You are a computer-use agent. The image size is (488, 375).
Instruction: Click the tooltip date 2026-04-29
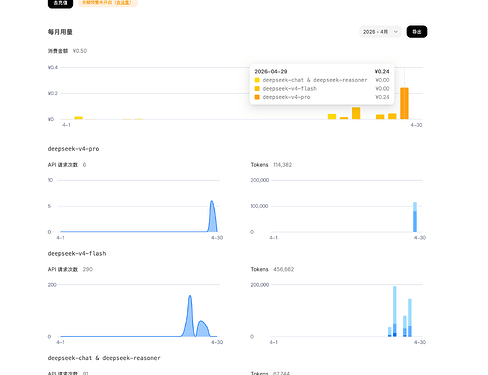coord(271,72)
